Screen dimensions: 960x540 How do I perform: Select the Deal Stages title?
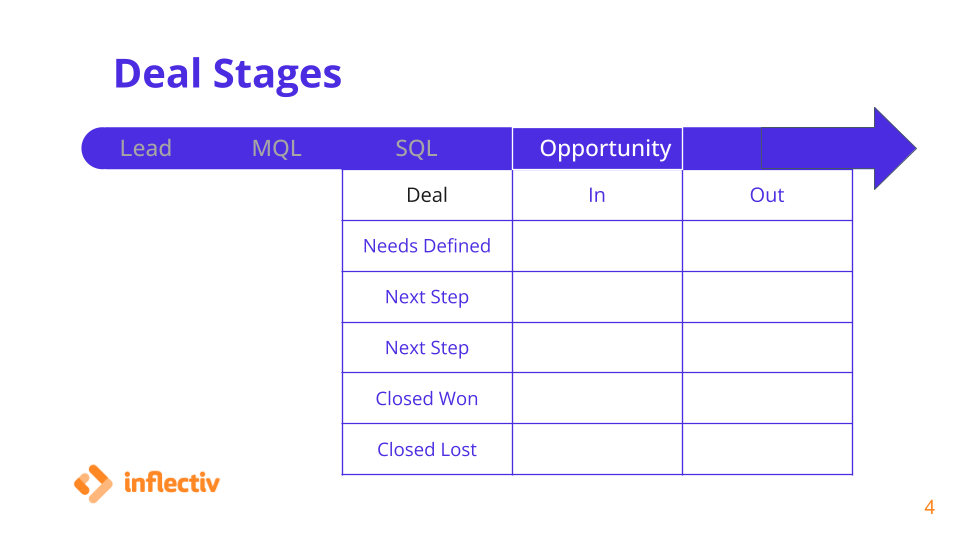point(228,74)
